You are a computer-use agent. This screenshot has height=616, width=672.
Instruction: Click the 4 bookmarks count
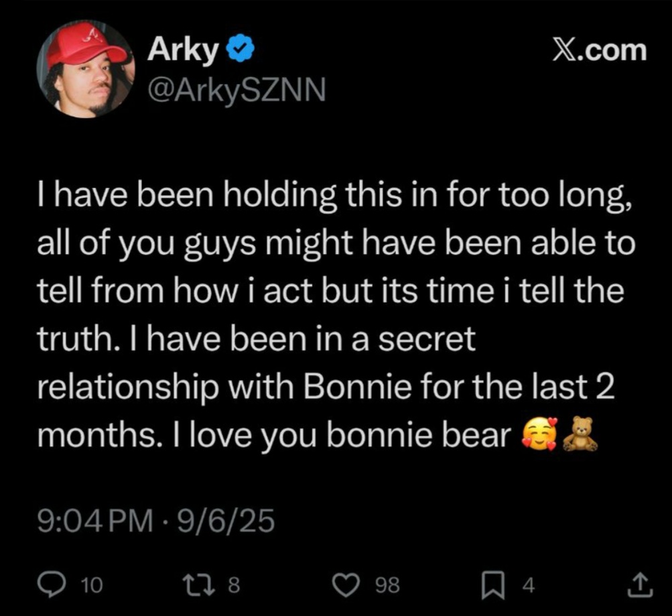coord(529,585)
